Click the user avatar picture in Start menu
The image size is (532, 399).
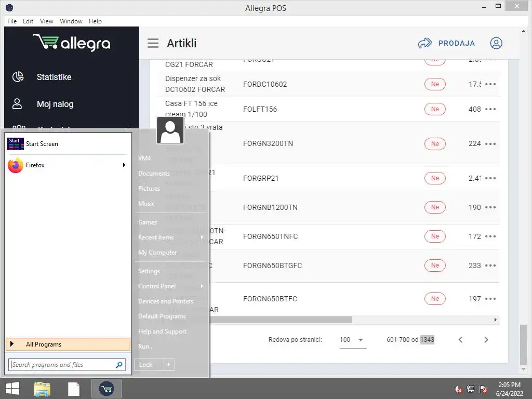click(x=170, y=130)
